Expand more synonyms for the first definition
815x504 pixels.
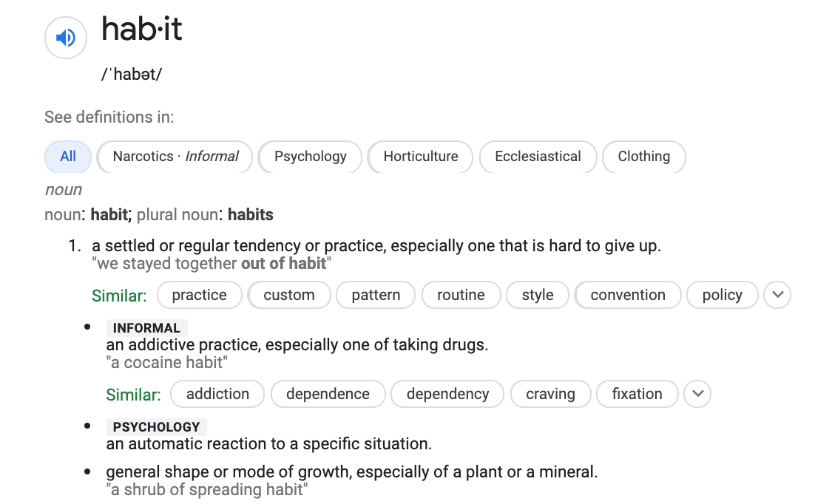(x=777, y=295)
